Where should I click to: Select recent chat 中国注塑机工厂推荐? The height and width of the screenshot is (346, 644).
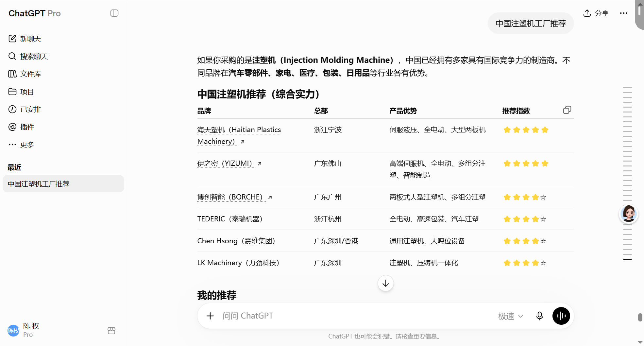tap(63, 184)
